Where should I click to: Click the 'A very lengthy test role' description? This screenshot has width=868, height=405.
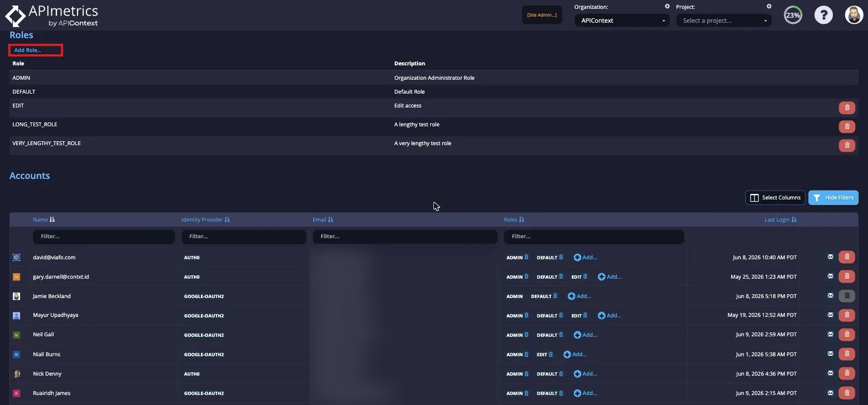(x=422, y=143)
